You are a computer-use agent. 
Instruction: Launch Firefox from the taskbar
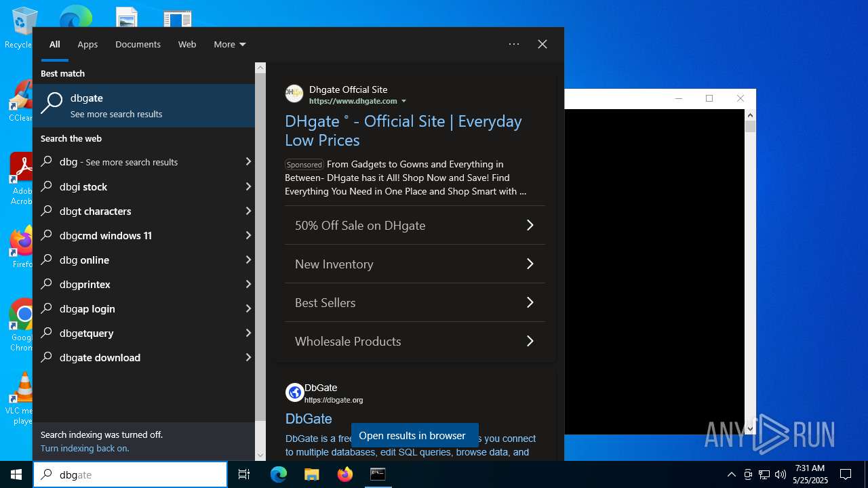[345, 474]
